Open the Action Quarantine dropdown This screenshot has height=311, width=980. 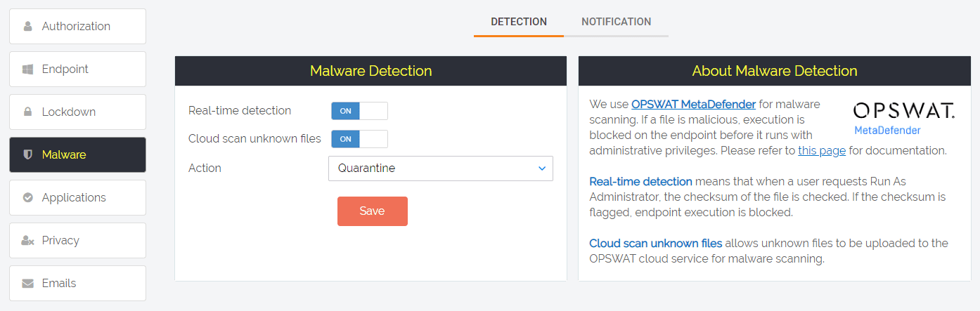[440, 168]
